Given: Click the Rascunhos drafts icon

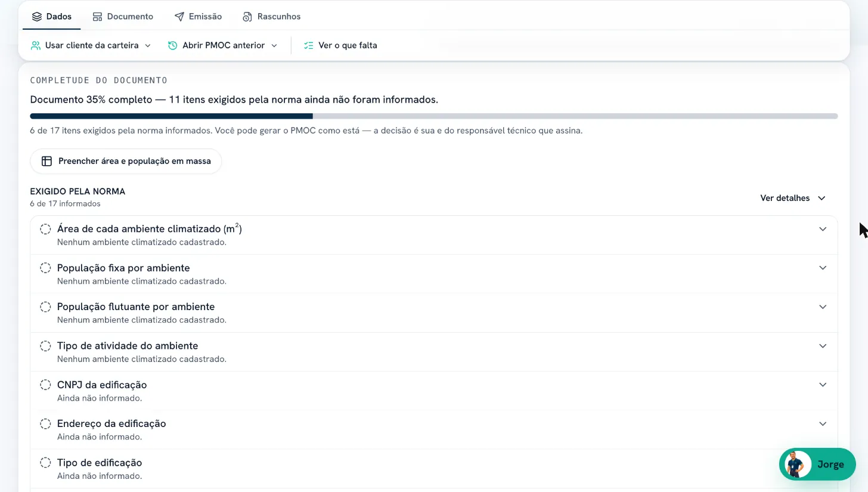Looking at the screenshot, I should click(247, 17).
